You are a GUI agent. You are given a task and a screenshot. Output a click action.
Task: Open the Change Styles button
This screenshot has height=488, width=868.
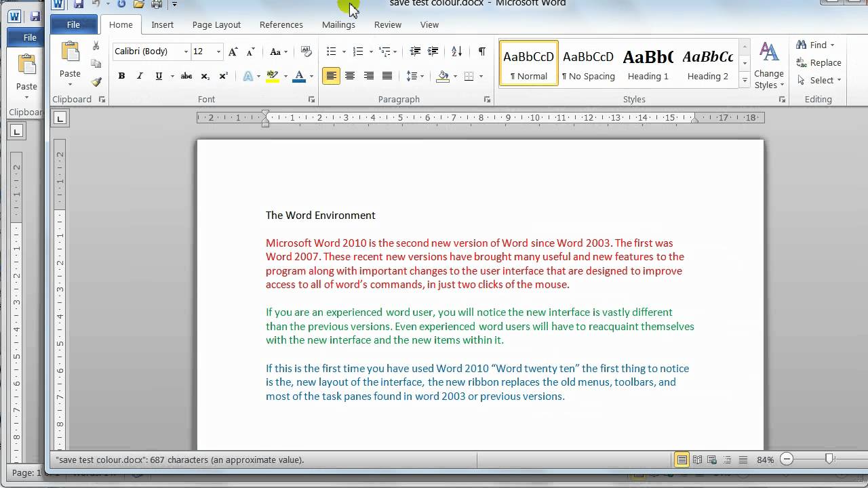(769, 65)
